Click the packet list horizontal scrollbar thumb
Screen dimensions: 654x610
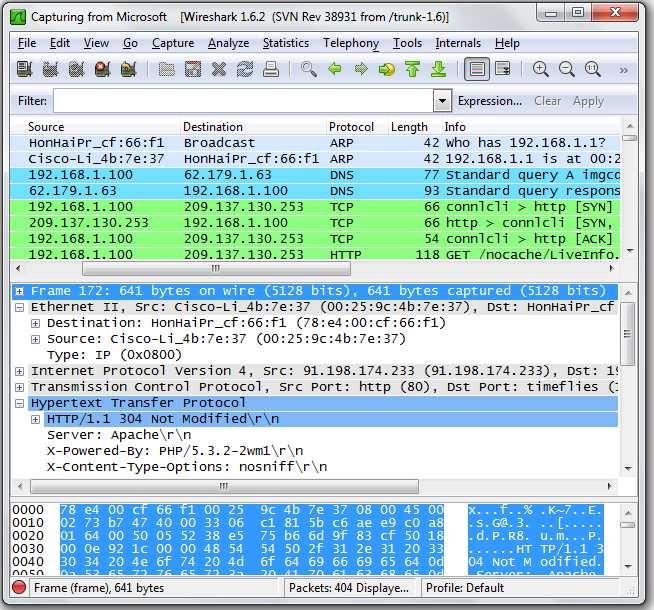216,269
